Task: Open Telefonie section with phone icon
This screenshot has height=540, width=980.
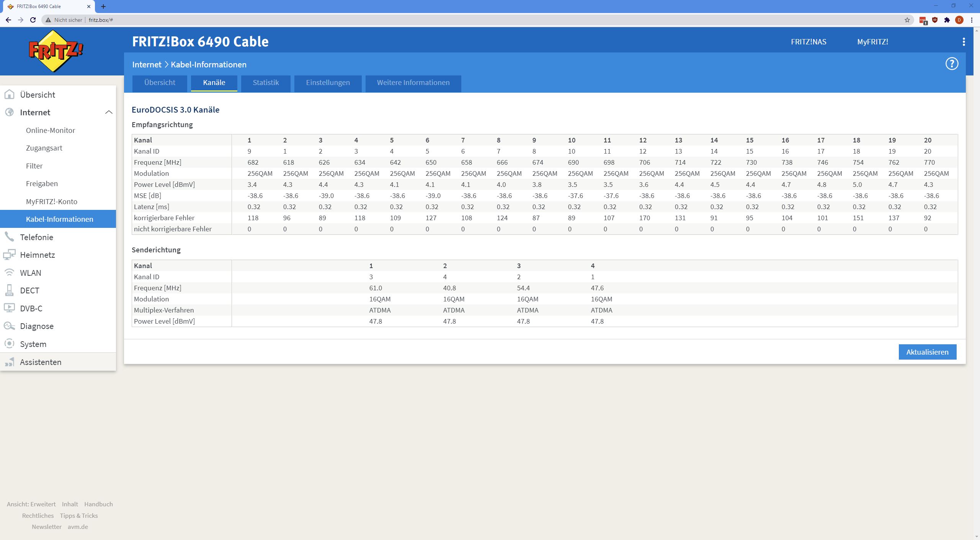Action: (x=36, y=237)
